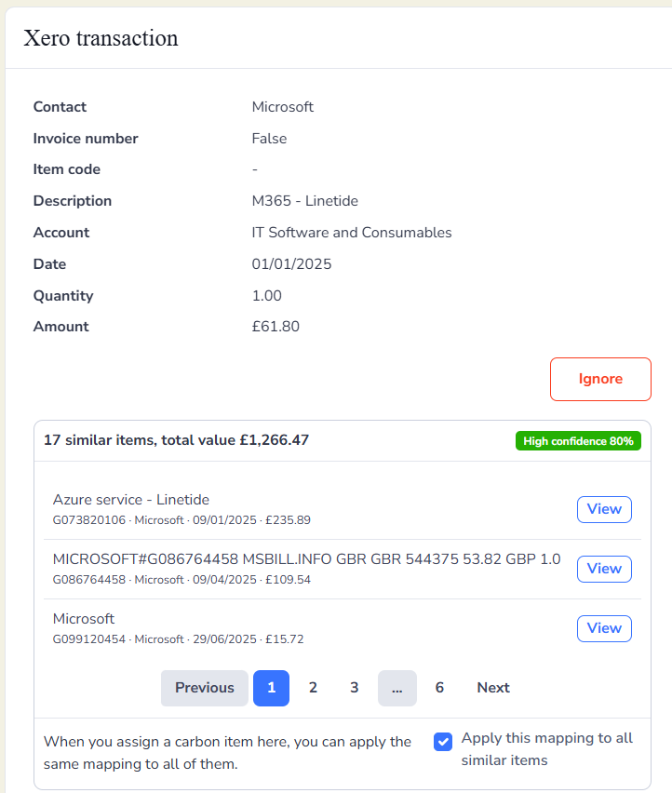The width and height of the screenshot is (672, 793).
Task: Click the Amount label
Action: 60,327
